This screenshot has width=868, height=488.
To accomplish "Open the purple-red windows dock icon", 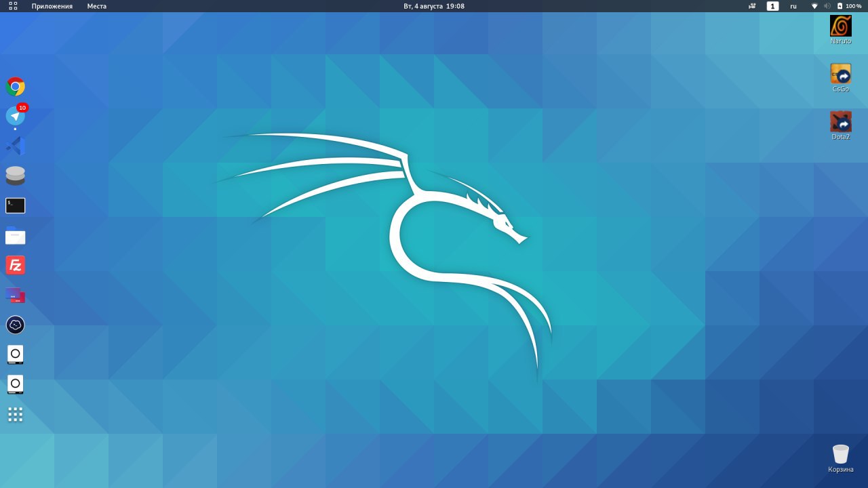I will (x=16, y=295).
